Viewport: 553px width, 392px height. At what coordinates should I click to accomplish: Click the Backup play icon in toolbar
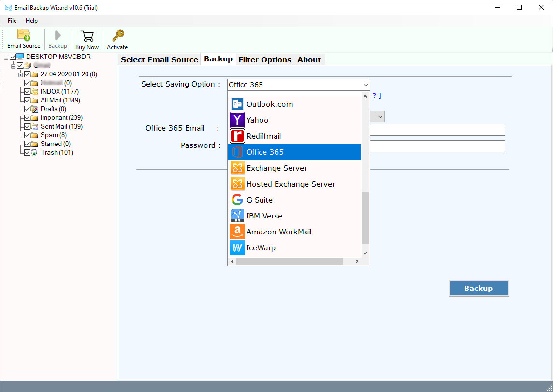tap(58, 35)
